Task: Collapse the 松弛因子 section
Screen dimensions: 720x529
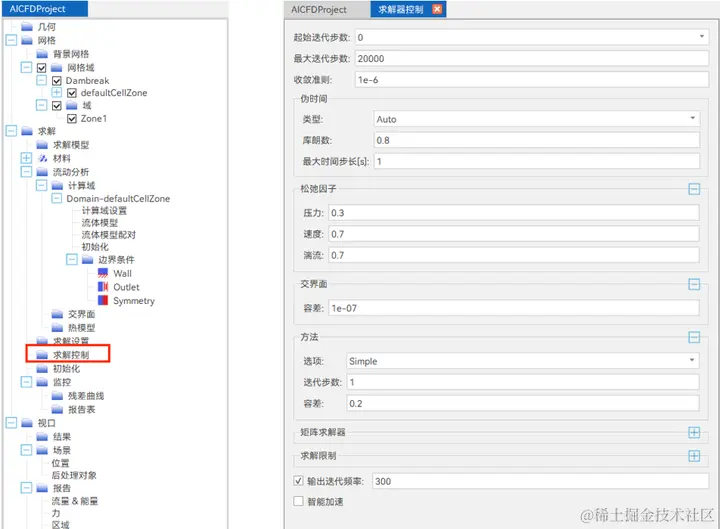Action: coord(694,189)
